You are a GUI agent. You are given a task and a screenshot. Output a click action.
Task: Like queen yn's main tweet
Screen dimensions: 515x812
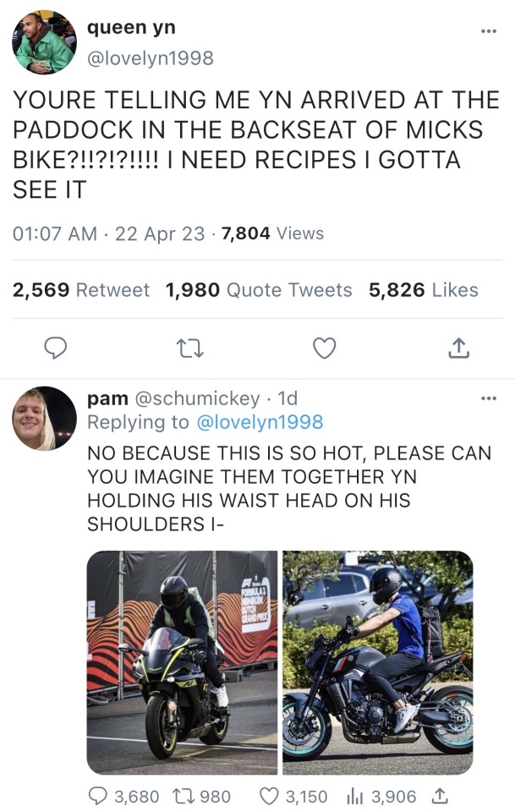[324, 348]
